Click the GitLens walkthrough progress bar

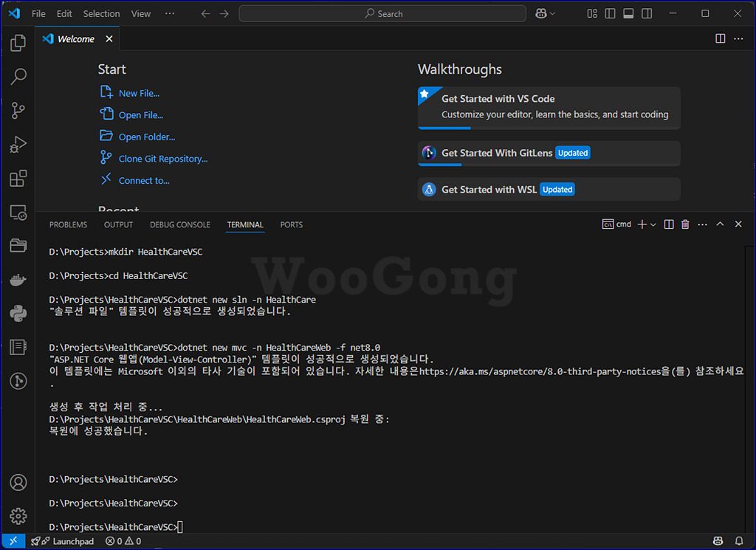pyautogui.click(x=549, y=165)
